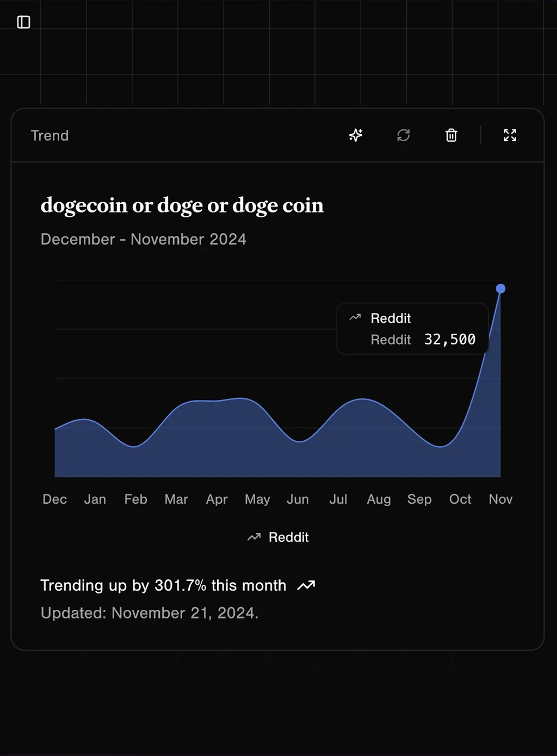
Task: Select the Aug label on x-axis
Action: click(379, 499)
